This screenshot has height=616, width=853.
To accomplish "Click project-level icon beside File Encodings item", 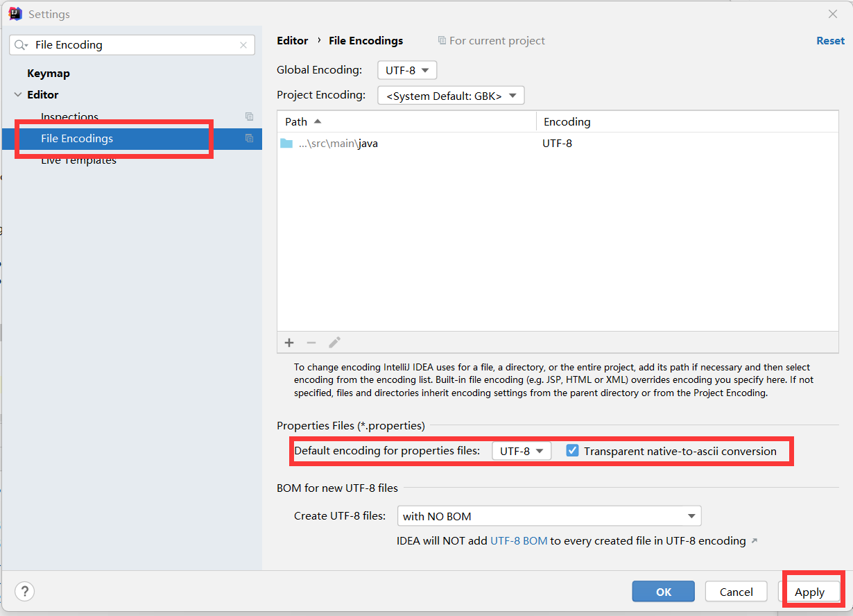I will tap(250, 139).
